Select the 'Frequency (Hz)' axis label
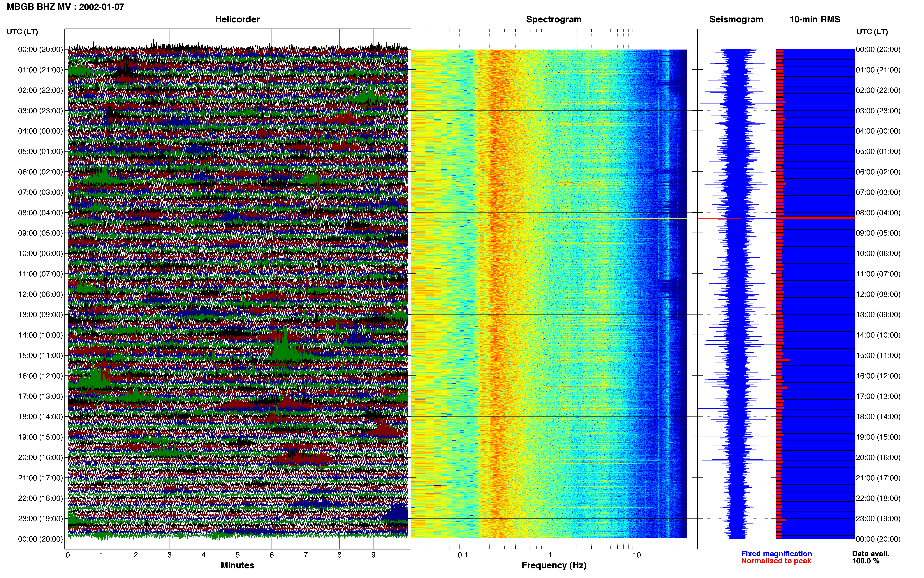This screenshot has height=578, width=924. tap(554, 565)
